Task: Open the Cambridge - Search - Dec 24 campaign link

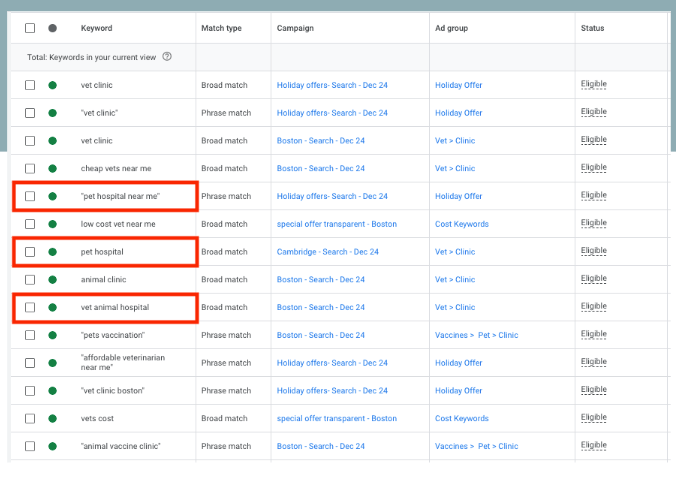Action: 327,252
